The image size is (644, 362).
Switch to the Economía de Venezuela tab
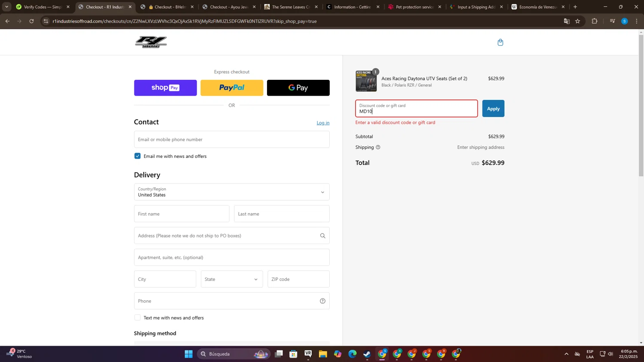point(538,7)
